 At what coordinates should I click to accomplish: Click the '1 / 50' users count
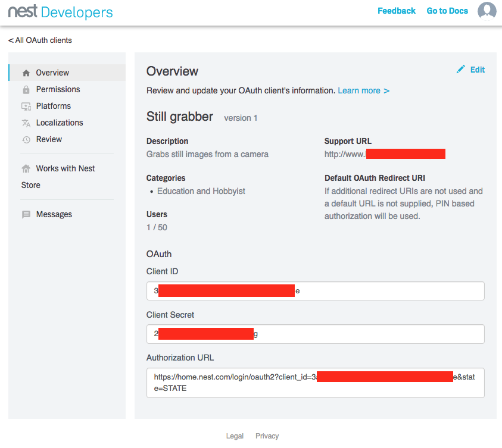(x=157, y=227)
